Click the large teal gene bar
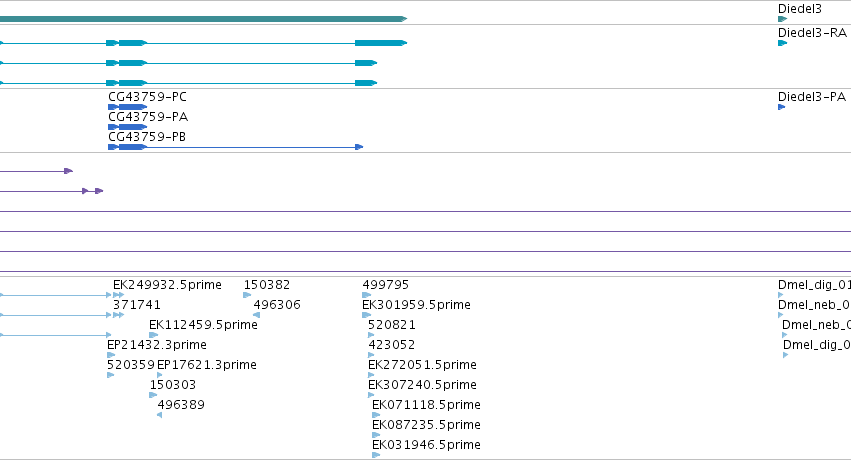851x460 pixels. click(x=204, y=19)
